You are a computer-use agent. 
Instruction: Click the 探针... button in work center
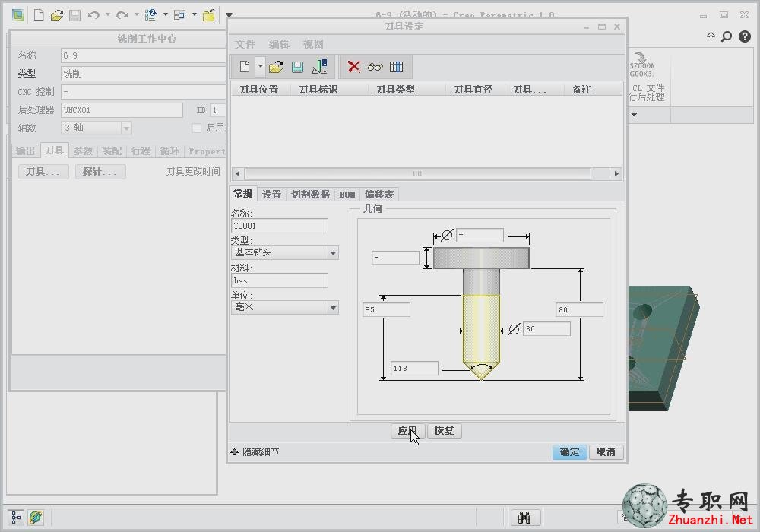pos(100,172)
